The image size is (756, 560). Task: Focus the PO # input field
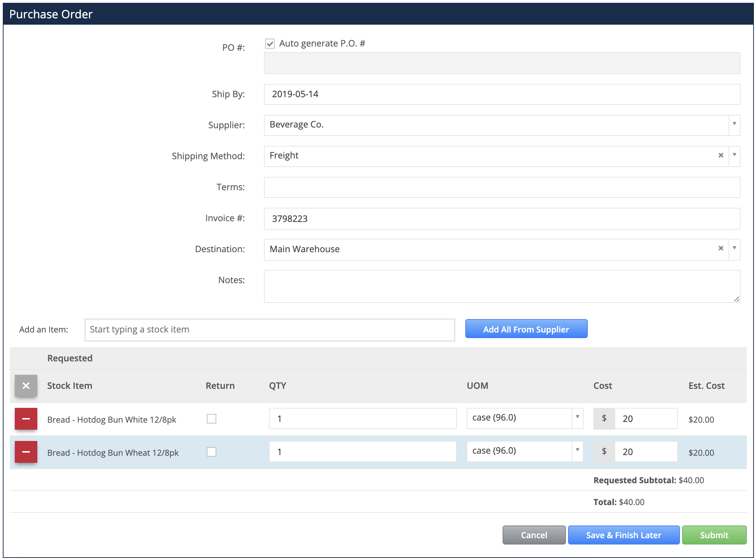point(502,63)
